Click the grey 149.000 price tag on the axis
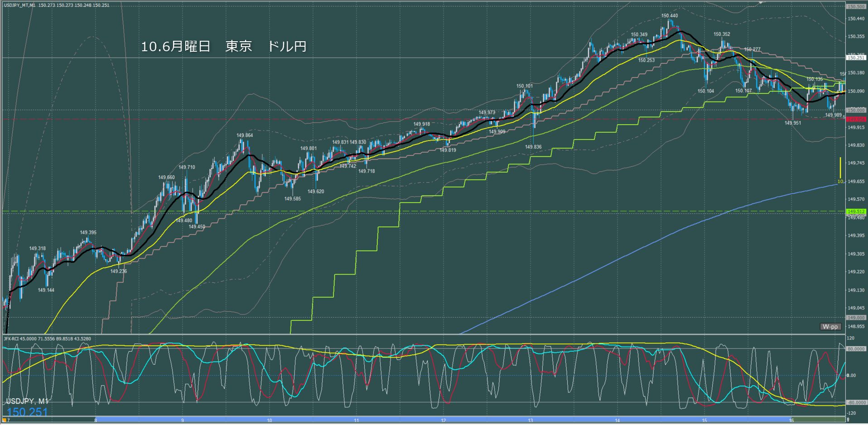The image size is (868, 425). pyautogui.click(x=856, y=318)
